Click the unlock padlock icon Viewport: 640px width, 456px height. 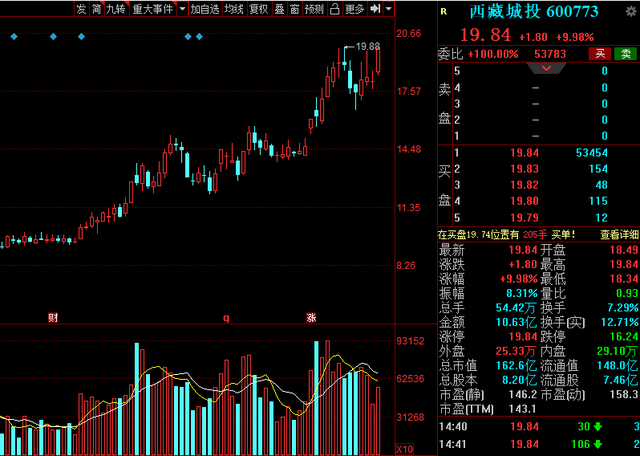334,9
